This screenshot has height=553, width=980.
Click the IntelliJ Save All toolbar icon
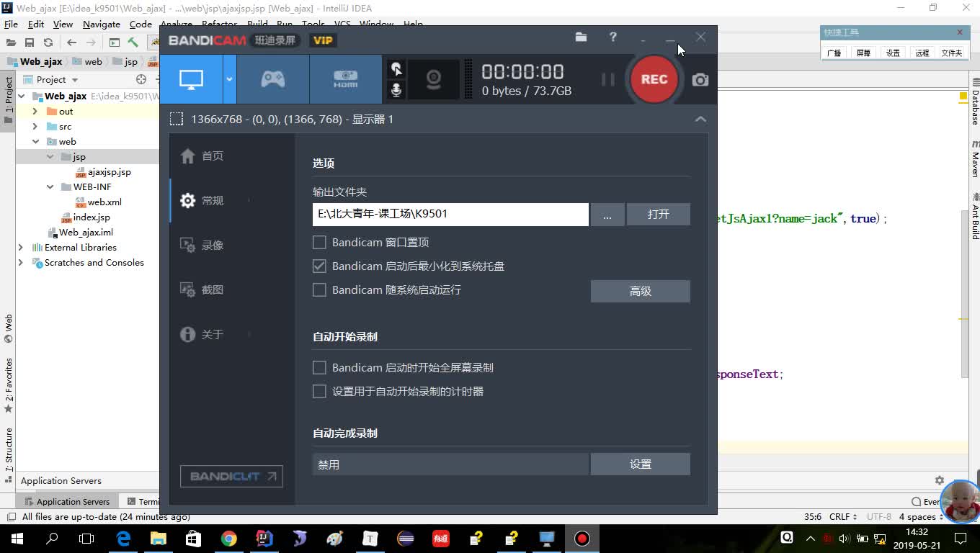(30, 42)
